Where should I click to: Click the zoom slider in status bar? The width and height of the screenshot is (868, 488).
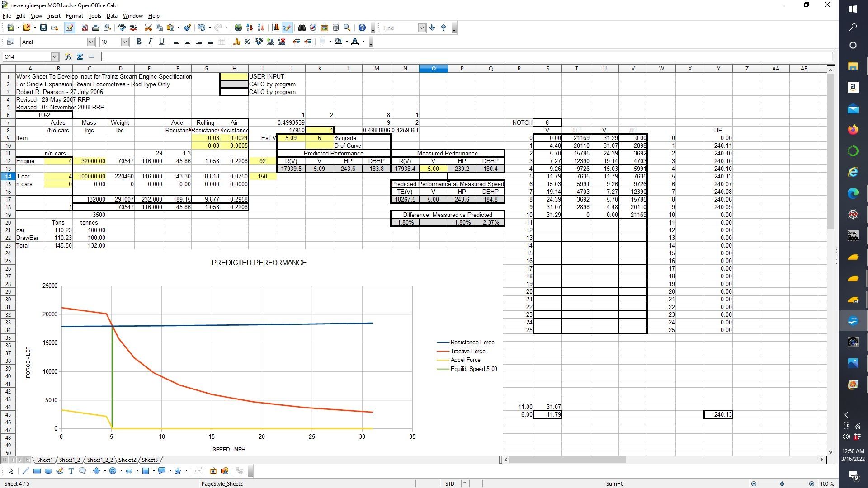[x=782, y=484]
